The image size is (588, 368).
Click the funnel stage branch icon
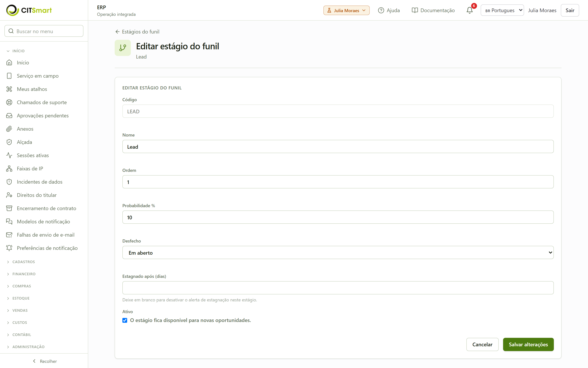click(x=123, y=48)
